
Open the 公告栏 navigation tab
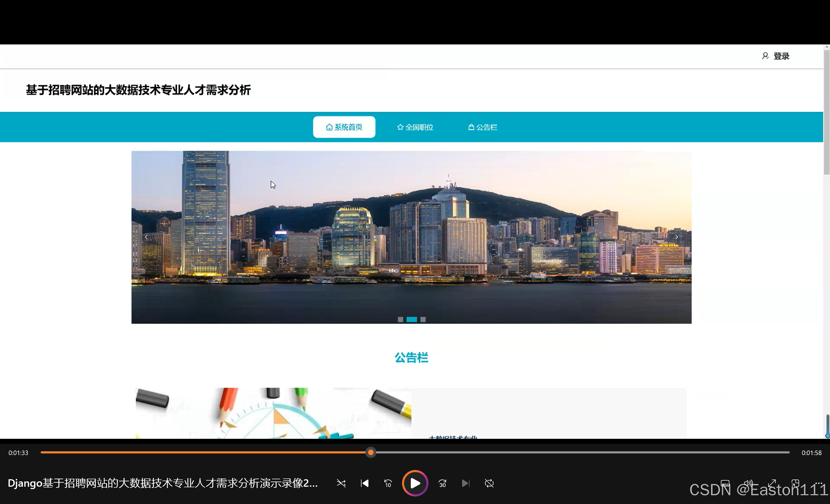pos(483,127)
